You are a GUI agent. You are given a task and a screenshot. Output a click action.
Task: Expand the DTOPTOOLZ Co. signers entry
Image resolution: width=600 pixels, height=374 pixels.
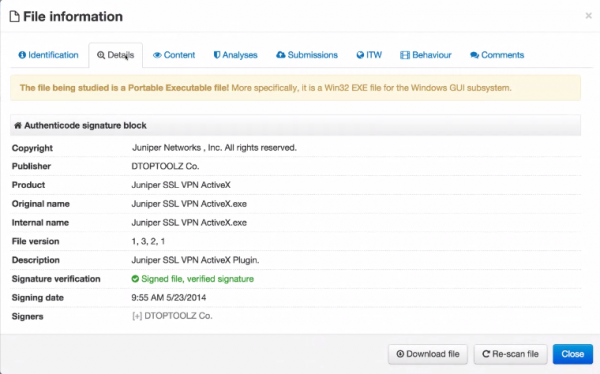(x=137, y=316)
